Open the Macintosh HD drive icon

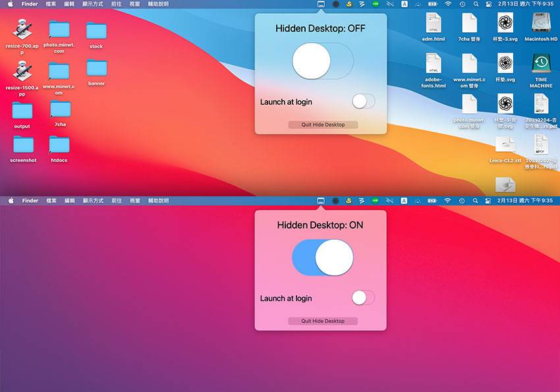[x=541, y=23]
